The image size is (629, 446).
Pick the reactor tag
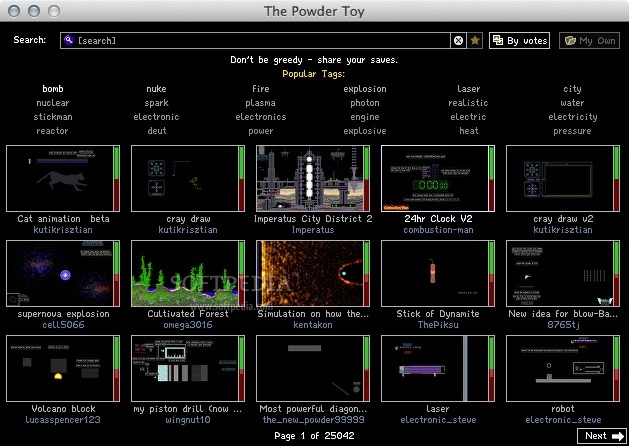[52, 131]
